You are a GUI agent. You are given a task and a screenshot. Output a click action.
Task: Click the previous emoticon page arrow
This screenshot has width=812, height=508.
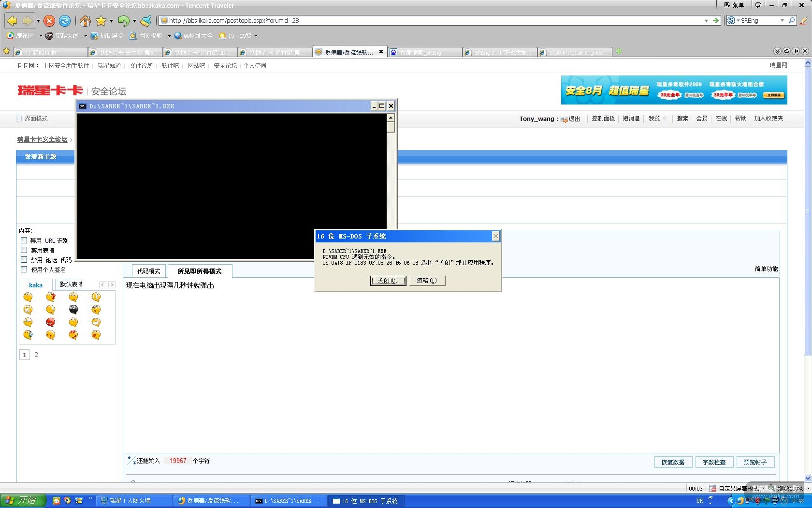click(x=102, y=284)
